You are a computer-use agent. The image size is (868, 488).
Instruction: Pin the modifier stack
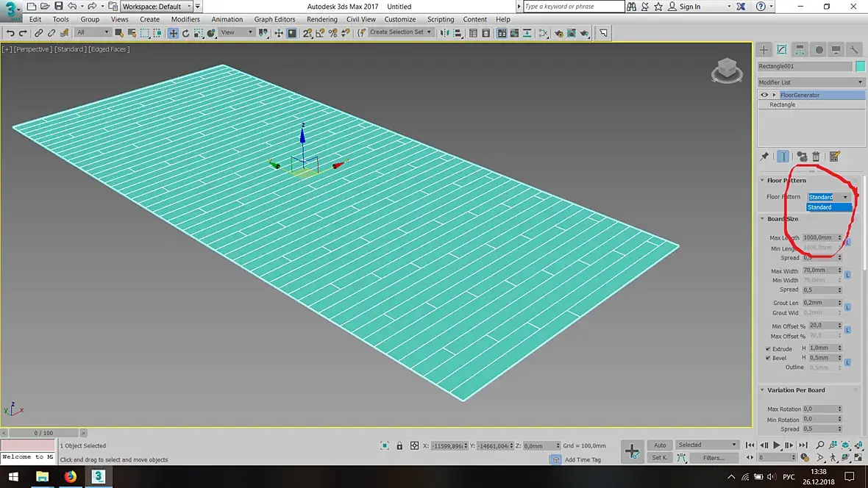pos(764,157)
